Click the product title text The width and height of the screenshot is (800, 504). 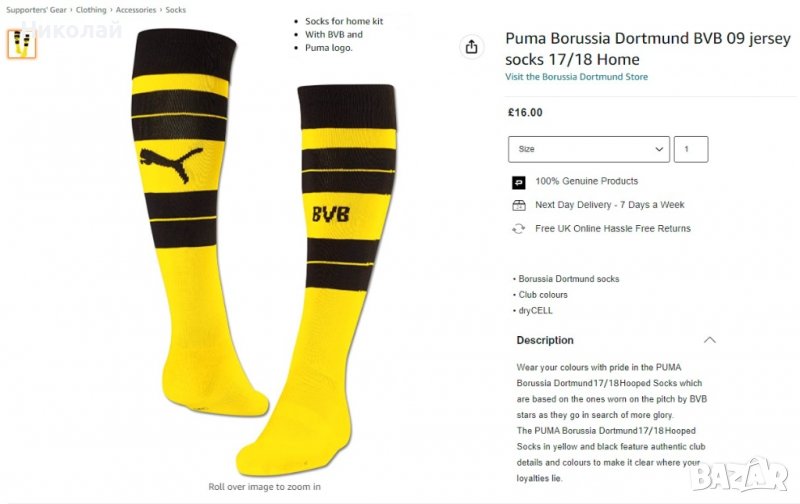648,48
